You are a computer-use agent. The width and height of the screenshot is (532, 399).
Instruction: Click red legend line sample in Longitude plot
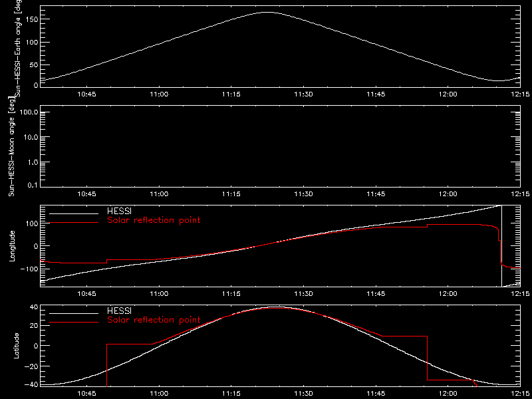[x=74, y=223]
